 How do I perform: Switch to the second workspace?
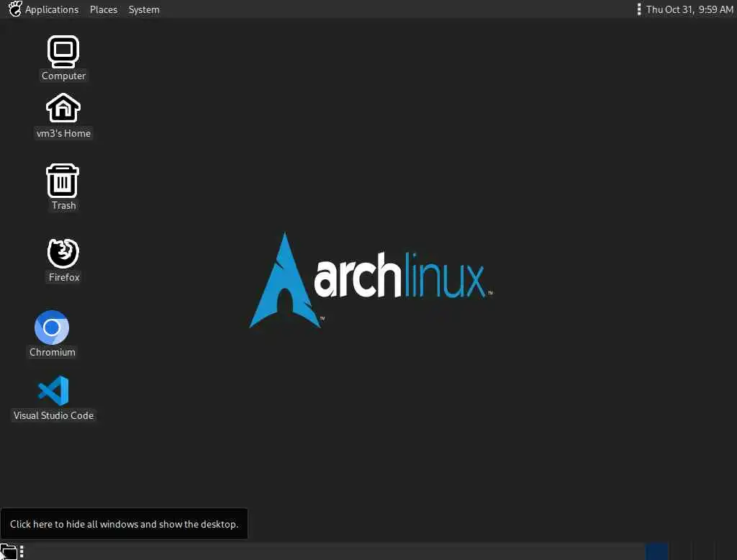tap(679, 551)
